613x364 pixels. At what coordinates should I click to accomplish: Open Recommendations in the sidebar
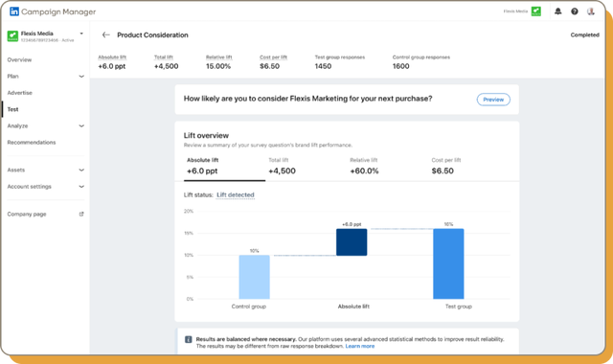32,143
